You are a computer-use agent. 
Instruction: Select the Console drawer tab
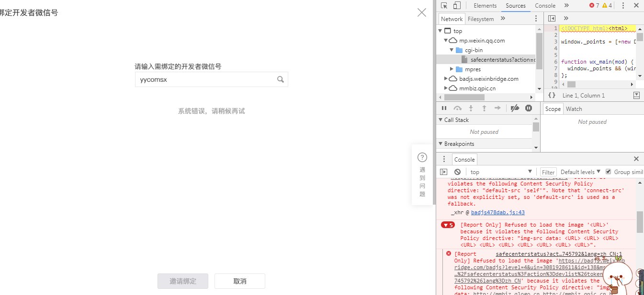pyautogui.click(x=464, y=159)
